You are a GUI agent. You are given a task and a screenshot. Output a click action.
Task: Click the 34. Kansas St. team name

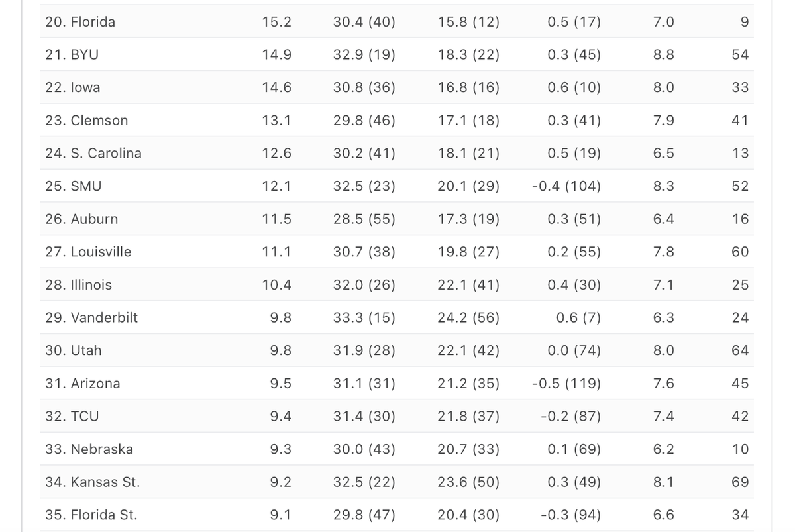tap(93, 482)
